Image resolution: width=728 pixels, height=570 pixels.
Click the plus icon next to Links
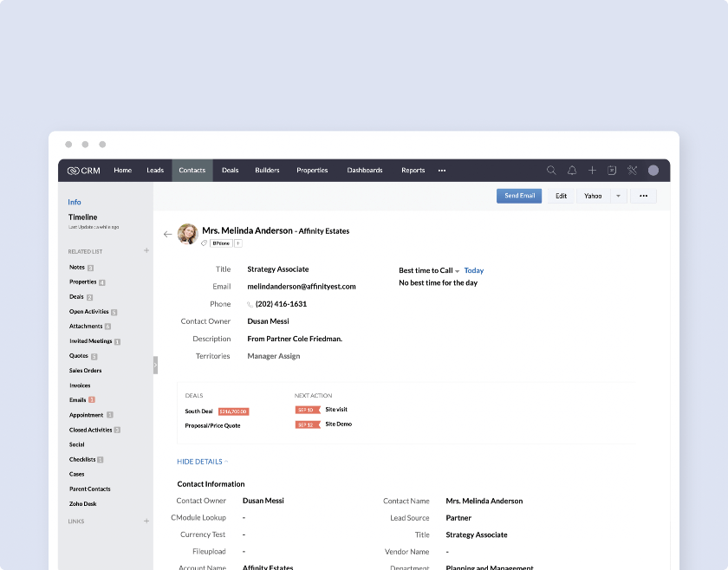coord(146,521)
